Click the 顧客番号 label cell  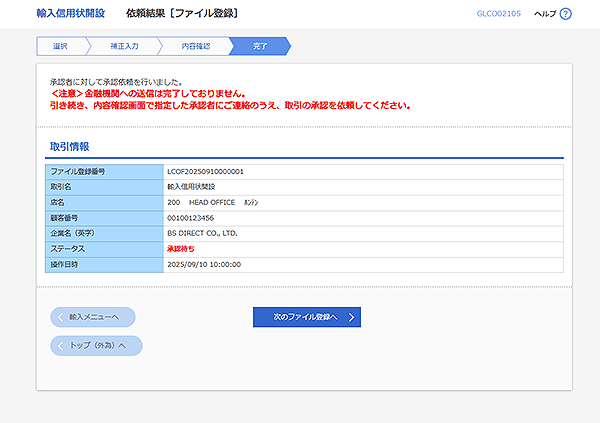pos(104,218)
